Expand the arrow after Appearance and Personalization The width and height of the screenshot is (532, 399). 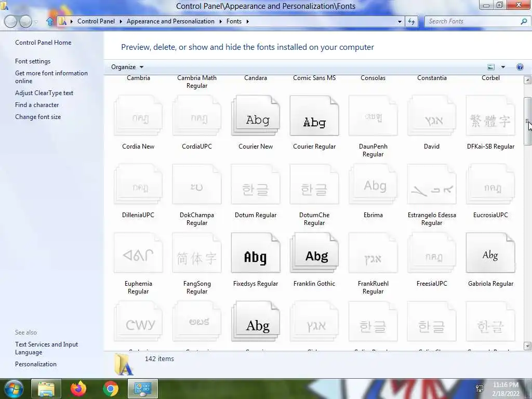pos(220,21)
